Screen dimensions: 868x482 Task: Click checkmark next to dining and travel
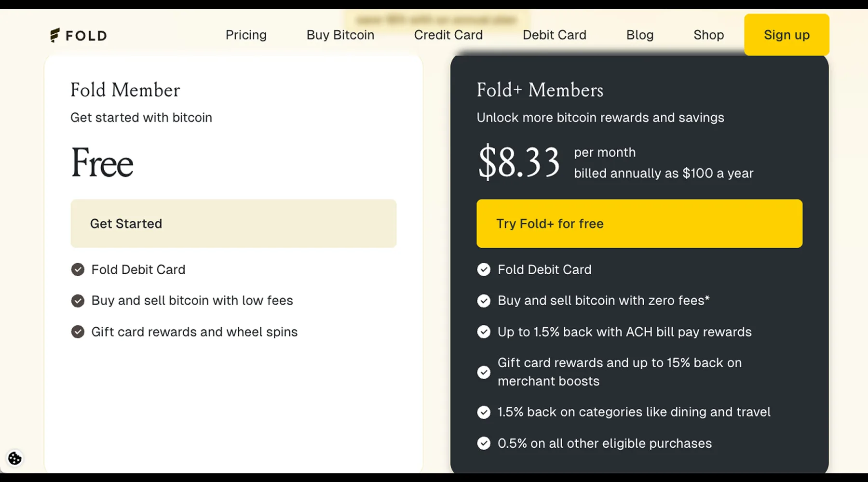click(x=484, y=412)
